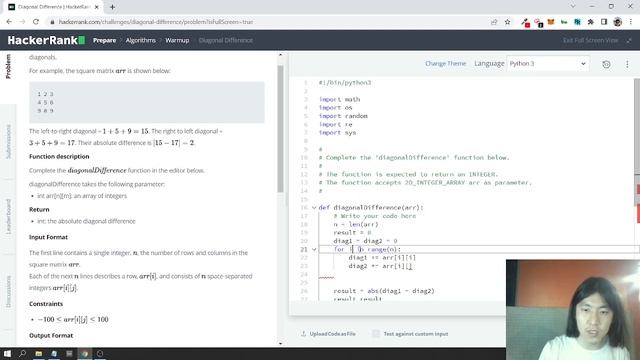Click the HackerRank logo

point(46,40)
